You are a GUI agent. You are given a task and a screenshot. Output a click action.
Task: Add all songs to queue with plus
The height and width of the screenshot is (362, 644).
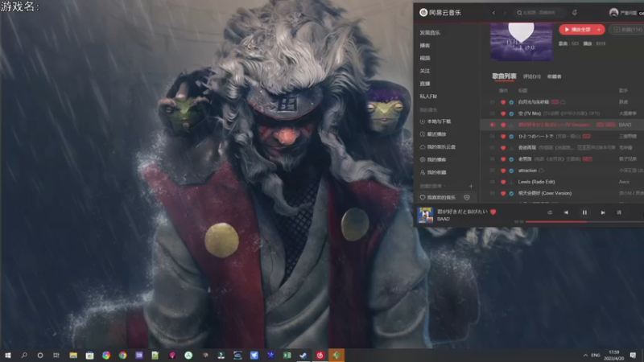(x=599, y=30)
